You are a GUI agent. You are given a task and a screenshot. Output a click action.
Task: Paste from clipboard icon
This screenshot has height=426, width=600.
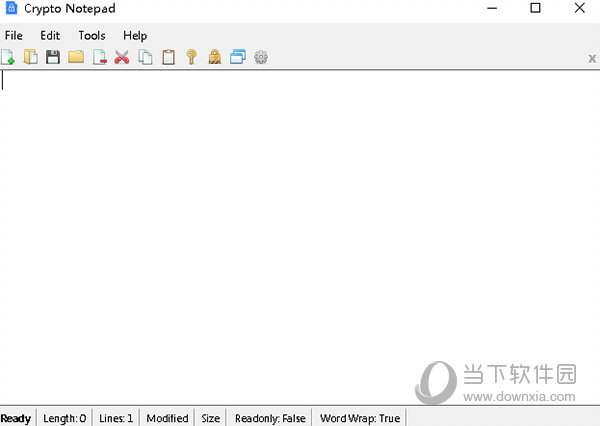point(168,57)
